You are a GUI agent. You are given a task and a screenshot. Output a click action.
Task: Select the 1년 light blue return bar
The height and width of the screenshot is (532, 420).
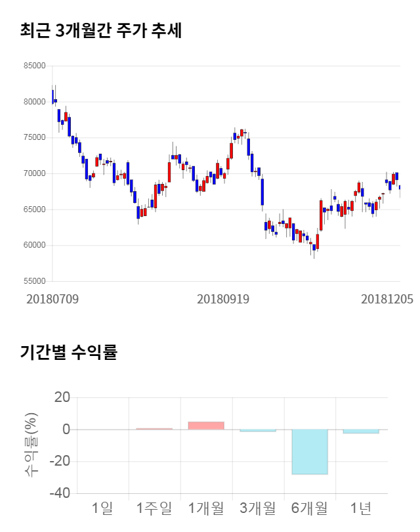tap(361, 432)
